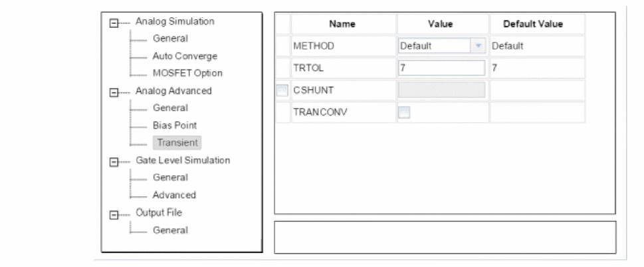Image resolution: width=644 pixels, height=267 pixels.
Task: Collapse the Output File tree node
Action: coord(114,215)
